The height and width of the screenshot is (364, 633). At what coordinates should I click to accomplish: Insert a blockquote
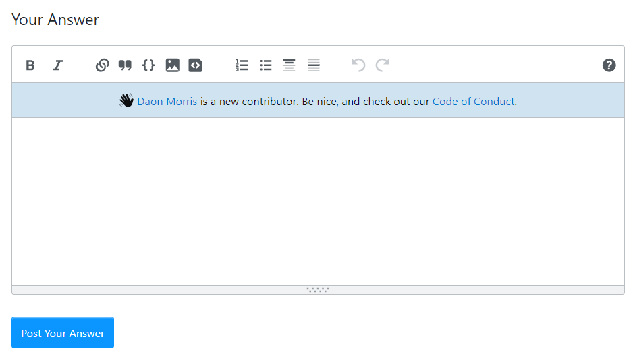(125, 65)
